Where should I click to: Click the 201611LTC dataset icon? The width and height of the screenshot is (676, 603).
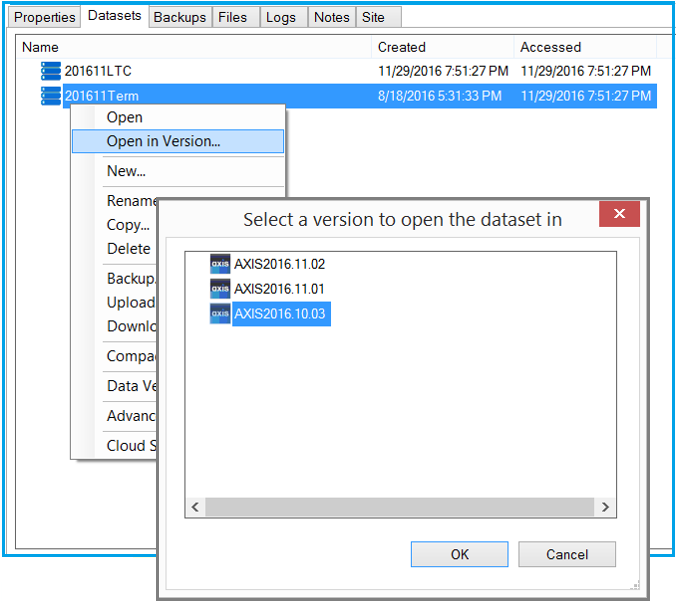pyautogui.click(x=51, y=71)
